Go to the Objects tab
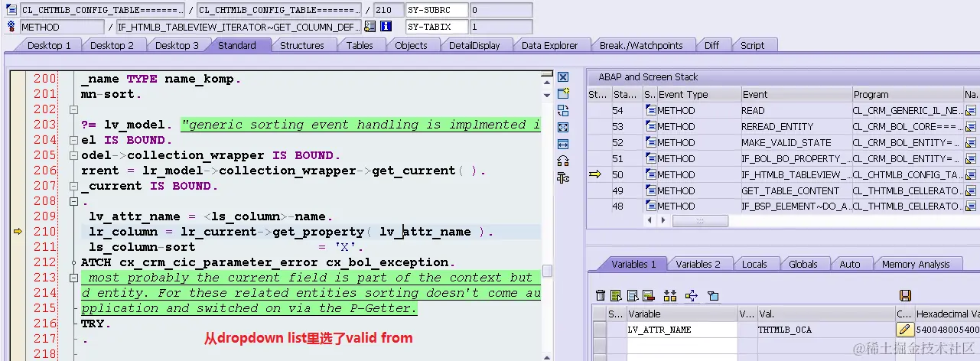This screenshot has height=361, width=980. coord(411,45)
